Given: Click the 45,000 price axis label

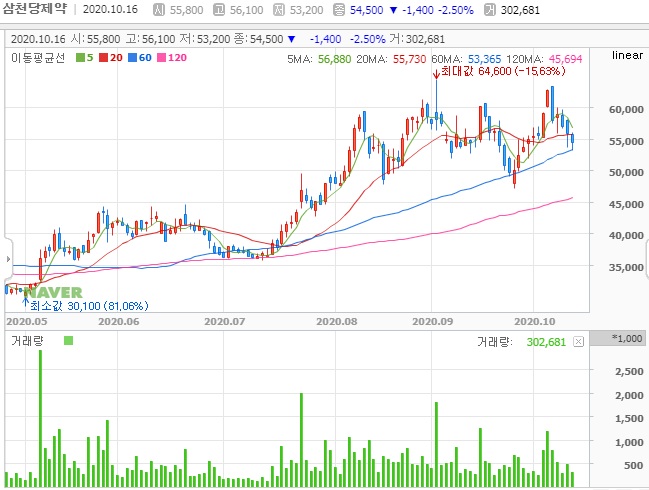Looking at the screenshot, I should coord(626,204).
